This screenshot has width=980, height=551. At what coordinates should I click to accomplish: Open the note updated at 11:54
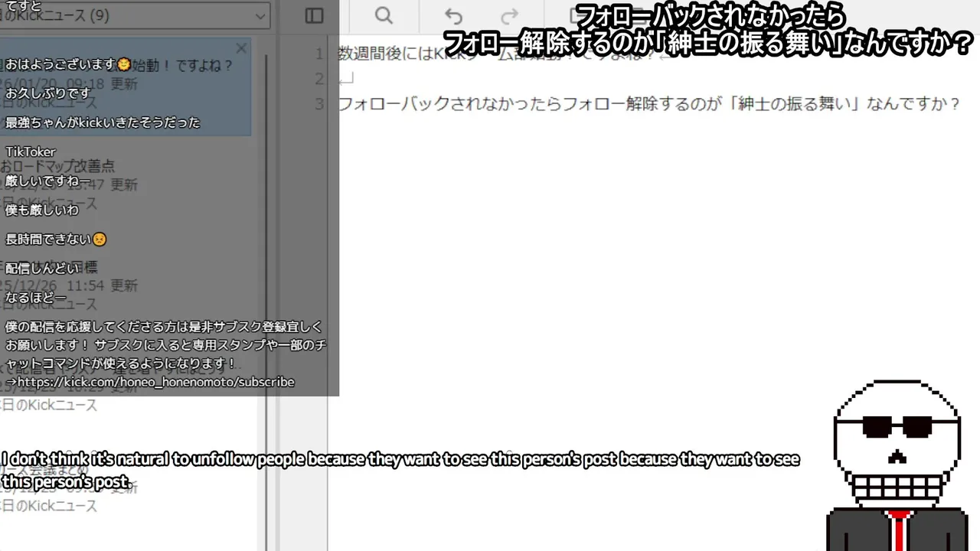tap(126, 285)
